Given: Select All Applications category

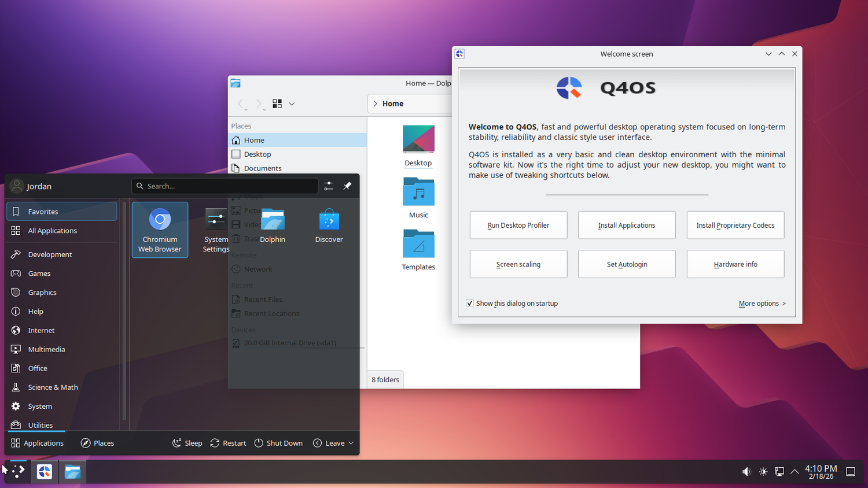Looking at the screenshot, I should coord(62,231).
